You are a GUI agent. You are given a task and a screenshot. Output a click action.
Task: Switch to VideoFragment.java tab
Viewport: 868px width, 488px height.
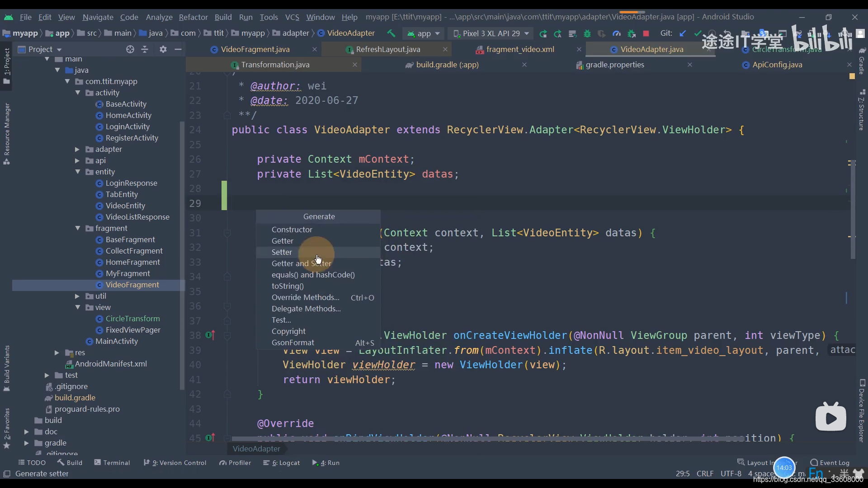pos(255,49)
